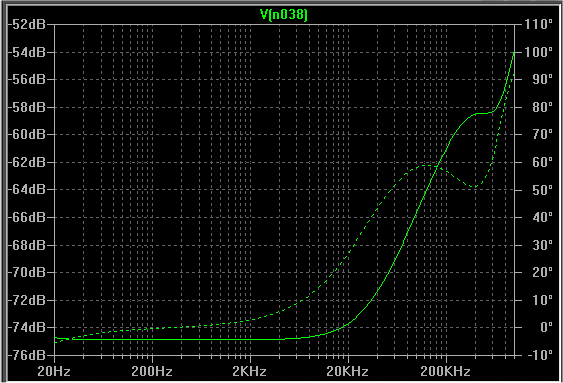Click the 80° phase axis label
The height and width of the screenshot is (383, 563).
click(x=542, y=107)
